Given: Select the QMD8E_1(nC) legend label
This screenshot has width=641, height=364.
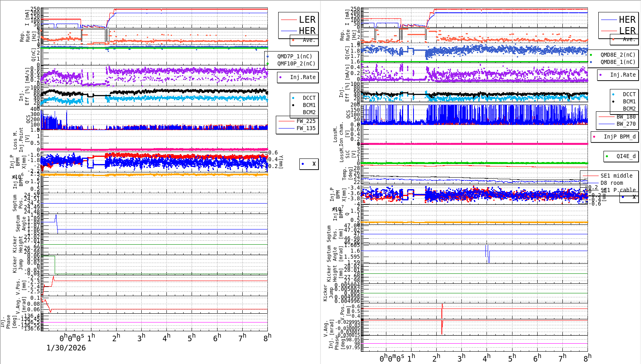Looking at the screenshot, I should click(x=618, y=62).
